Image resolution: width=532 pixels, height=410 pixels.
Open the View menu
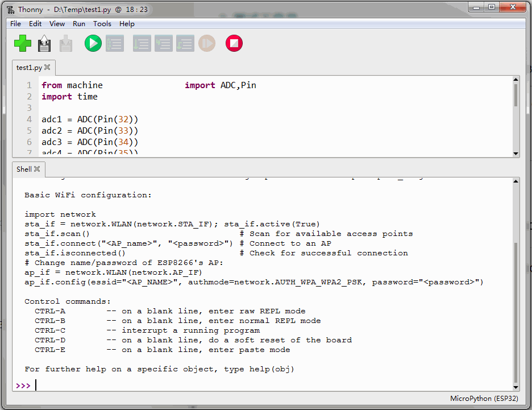coord(57,24)
